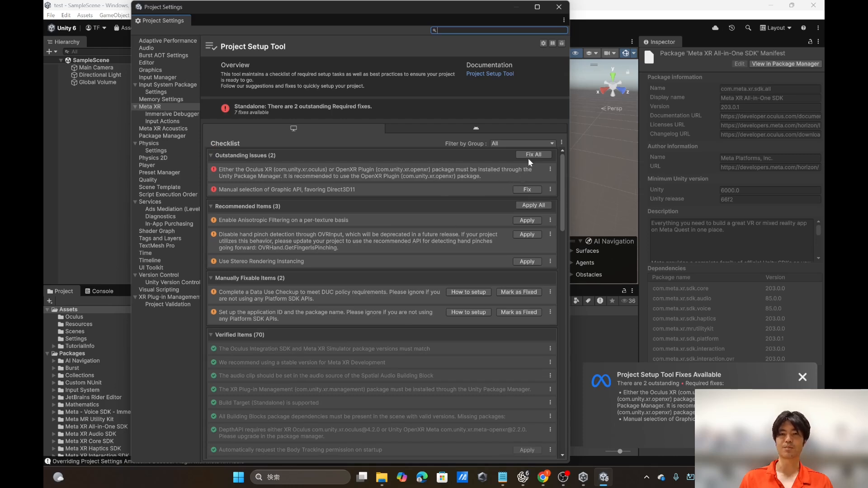Open the File menu
Screen dimensions: 868x488
[x=51, y=15]
